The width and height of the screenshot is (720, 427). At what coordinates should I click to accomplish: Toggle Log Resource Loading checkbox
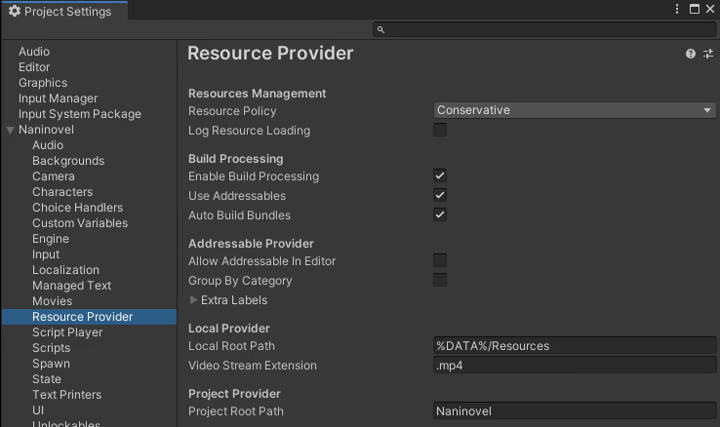click(x=440, y=130)
